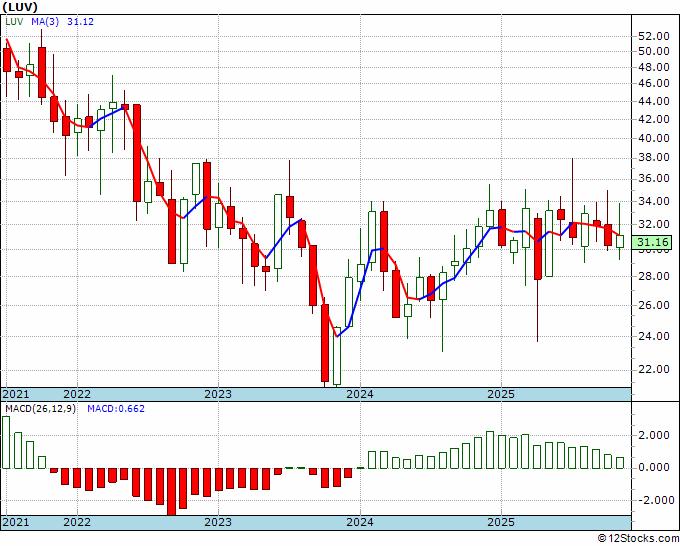Image resolution: width=680 pixels, height=546 pixels.
Task: Click the 24.00 price axis label
Action: click(654, 336)
